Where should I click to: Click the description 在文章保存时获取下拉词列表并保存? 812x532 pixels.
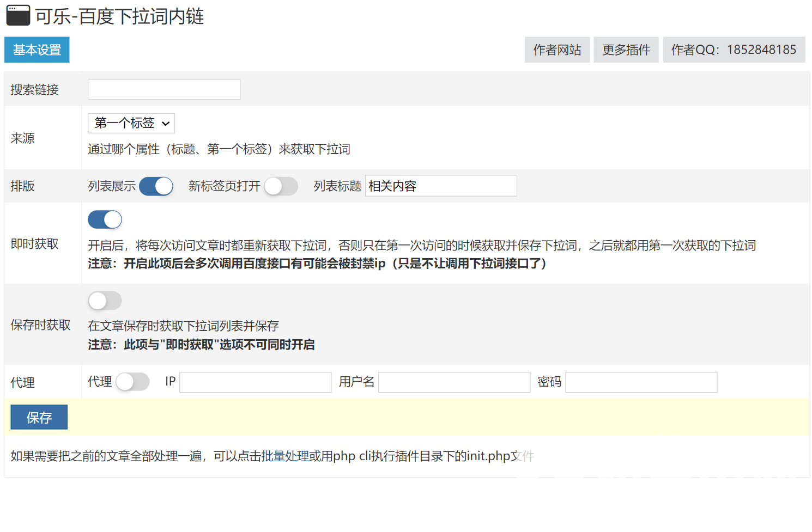click(x=183, y=326)
